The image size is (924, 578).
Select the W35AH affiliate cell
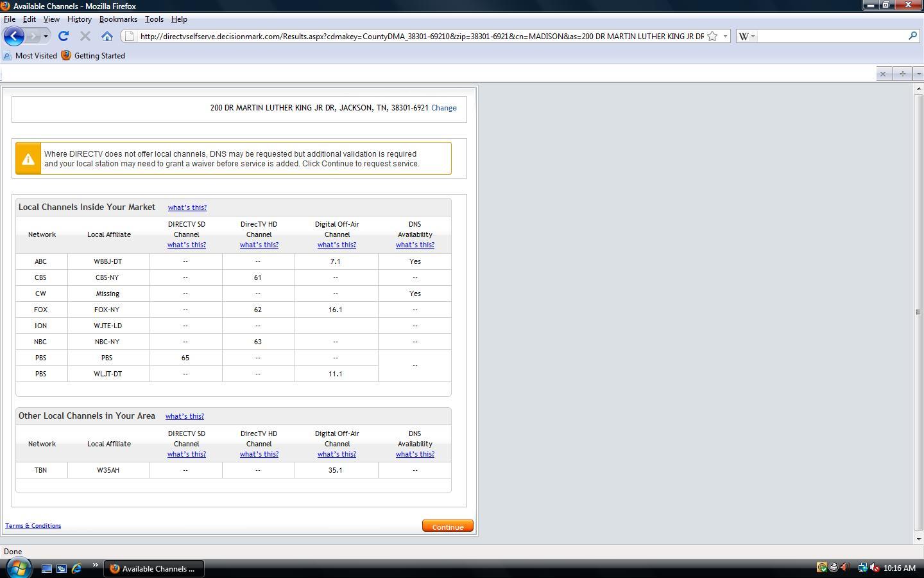click(108, 470)
